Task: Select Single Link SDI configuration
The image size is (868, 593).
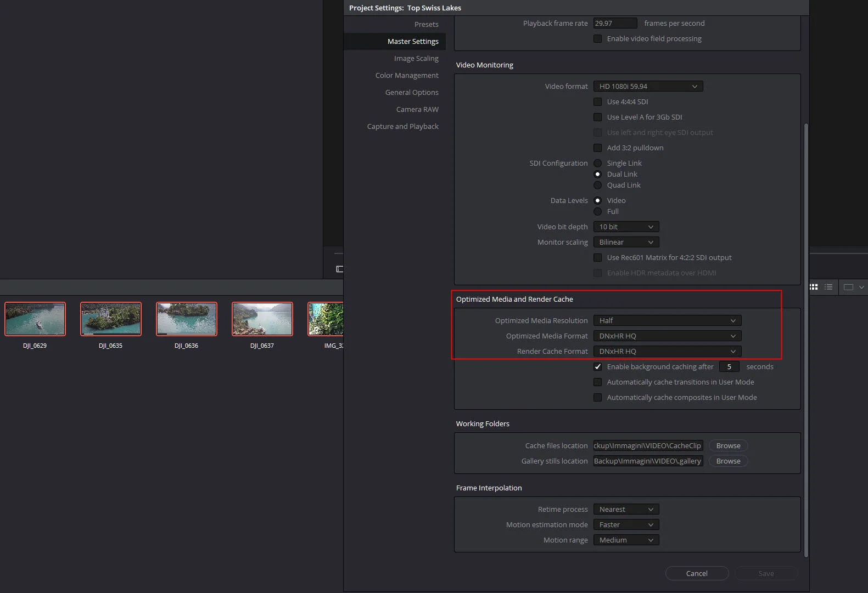Action: [x=597, y=163]
